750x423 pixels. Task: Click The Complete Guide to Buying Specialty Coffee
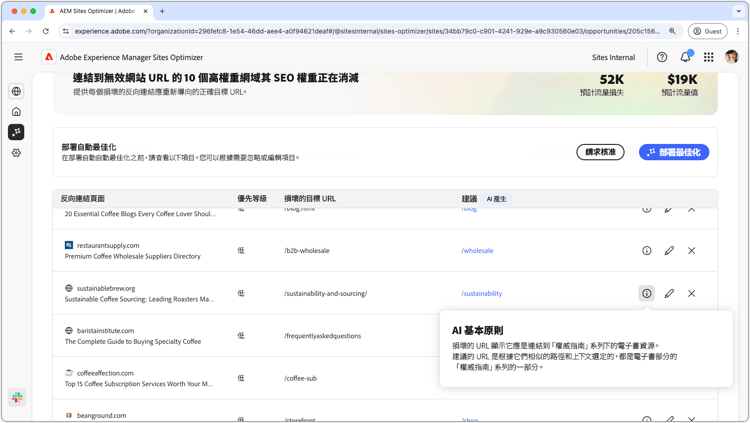click(x=132, y=342)
